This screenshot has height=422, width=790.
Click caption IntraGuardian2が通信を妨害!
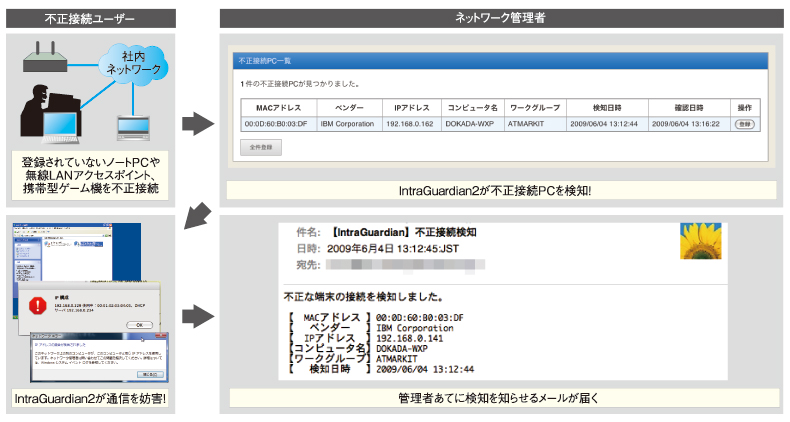91,399
